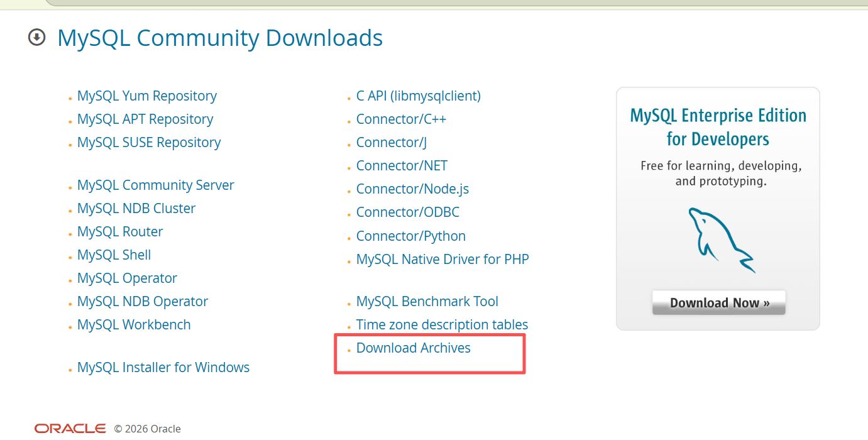Click 'Free for learning, developing, and prototyping' text

pos(721,173)
